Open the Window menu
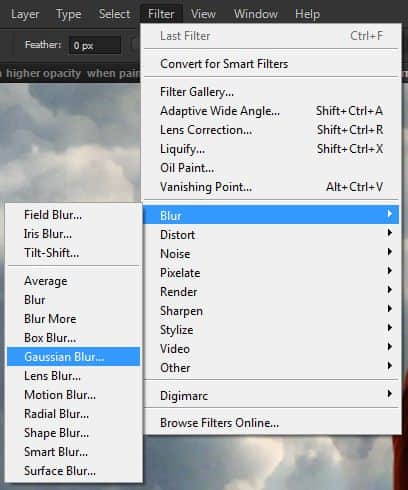This screenshot has height=490, width=408. coord(256,14)
